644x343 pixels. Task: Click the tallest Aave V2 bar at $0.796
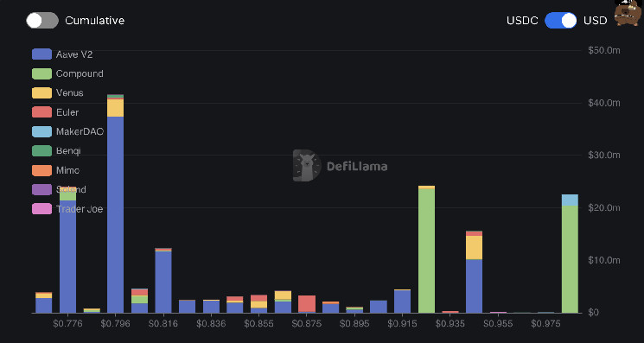pyautogui.click(x=116, y=214)
